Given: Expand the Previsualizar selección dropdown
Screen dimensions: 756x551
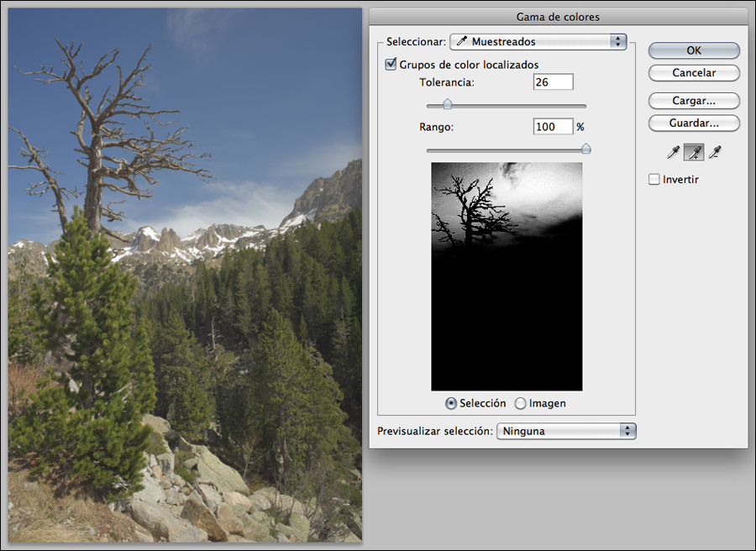Looking at the screenshot, I should click(566, 431).
